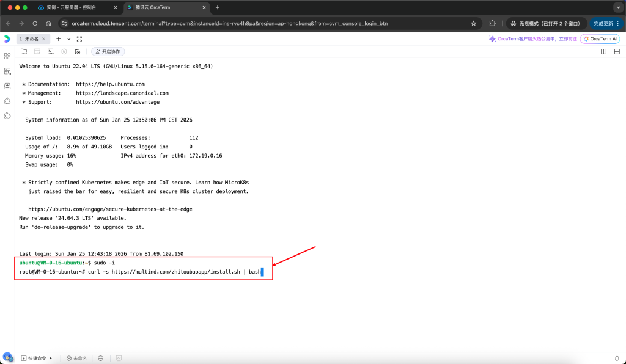Open the session history clock icon
This screenshot has height=364, width=626.
(x=64, y=51)
